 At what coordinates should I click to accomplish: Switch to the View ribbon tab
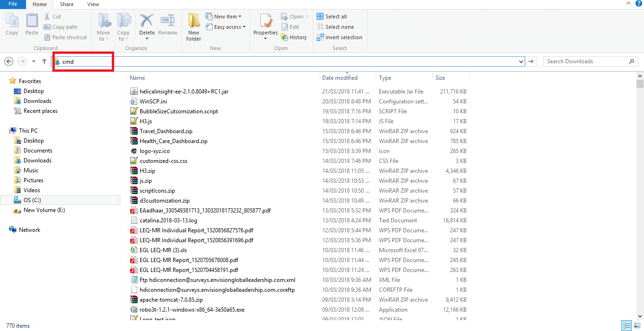pyautogui.click(x=93, y=4)
